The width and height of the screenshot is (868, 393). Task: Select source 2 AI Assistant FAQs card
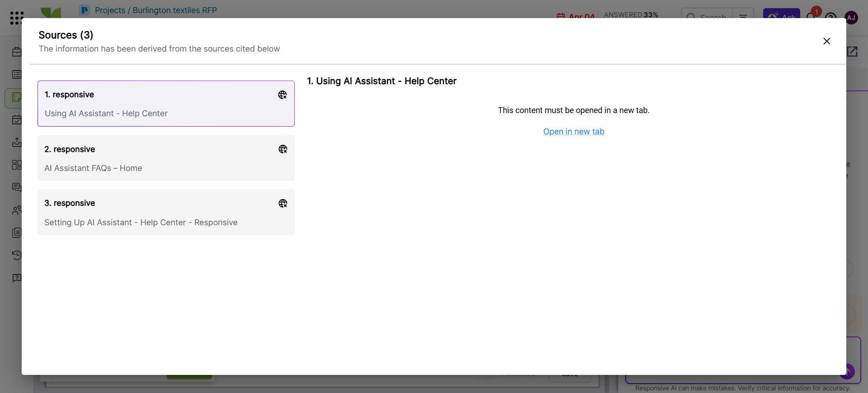[x=166, y=158]
